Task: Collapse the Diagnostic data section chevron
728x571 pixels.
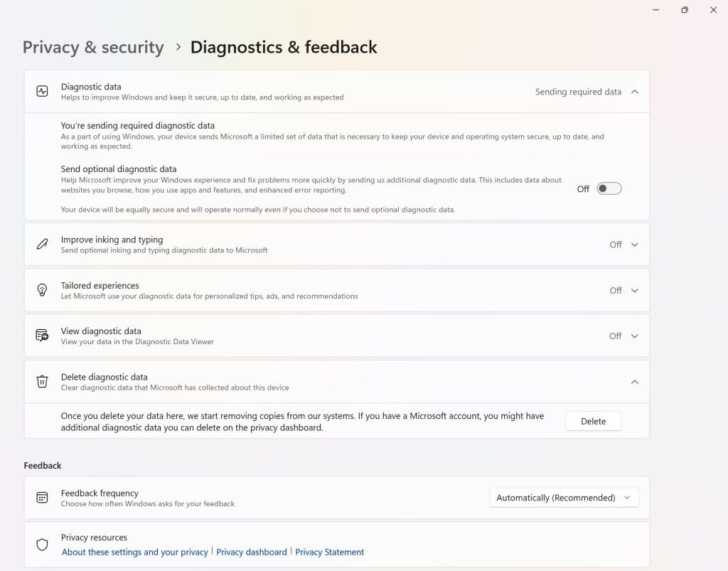Action: pos(635,92)
